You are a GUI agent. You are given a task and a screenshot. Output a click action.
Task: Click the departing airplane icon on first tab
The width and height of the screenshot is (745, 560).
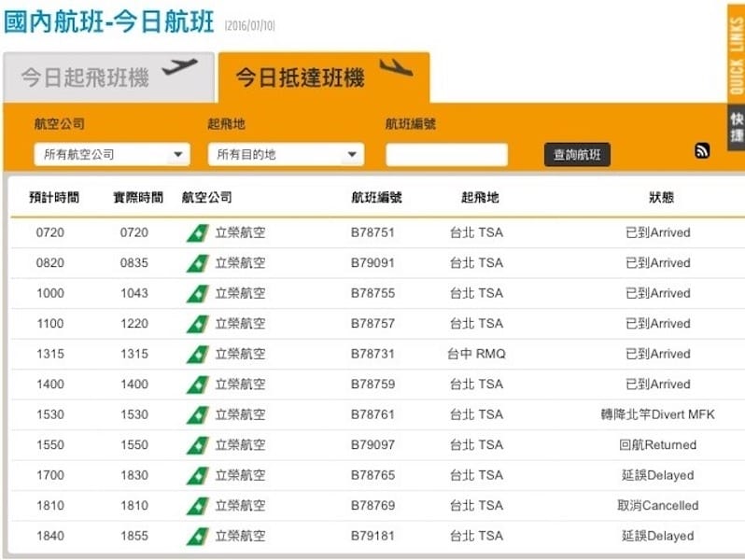[x=179, y=67]
